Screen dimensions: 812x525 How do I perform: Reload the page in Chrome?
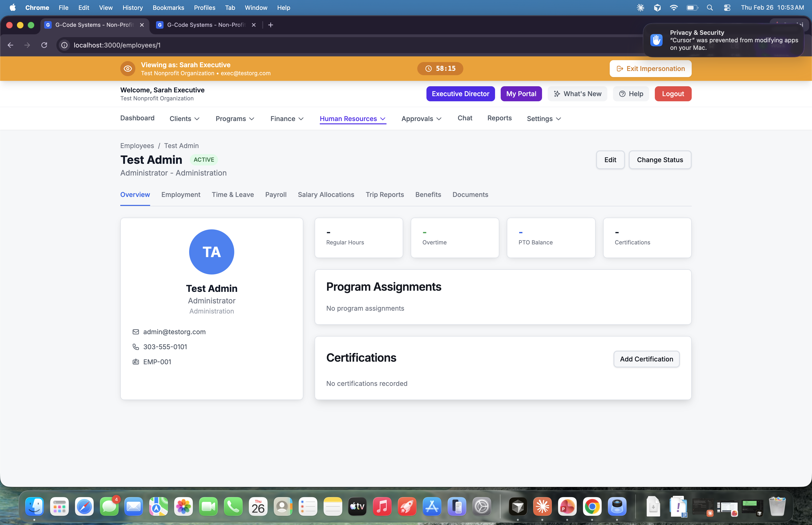44,45
